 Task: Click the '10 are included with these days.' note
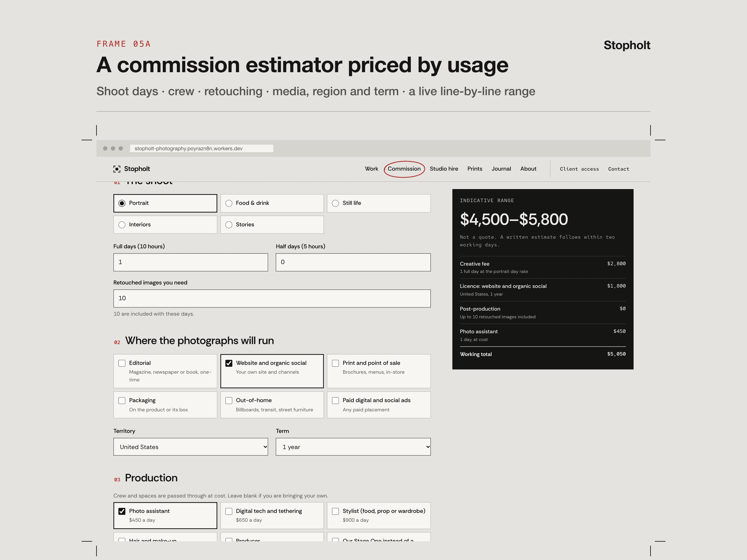(x=154, y=314)
